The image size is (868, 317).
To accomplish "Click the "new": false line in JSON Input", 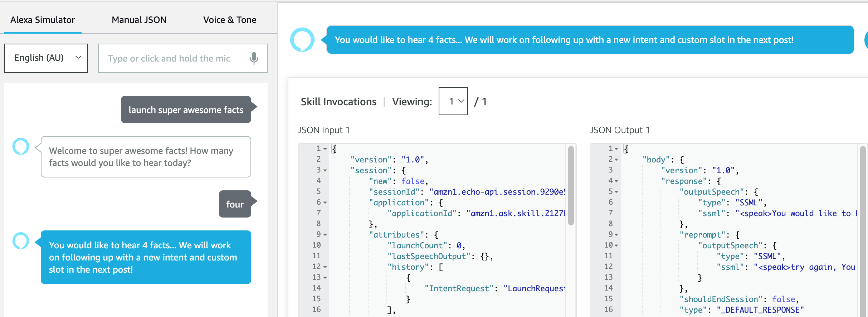I will click(x=398, y=181).
